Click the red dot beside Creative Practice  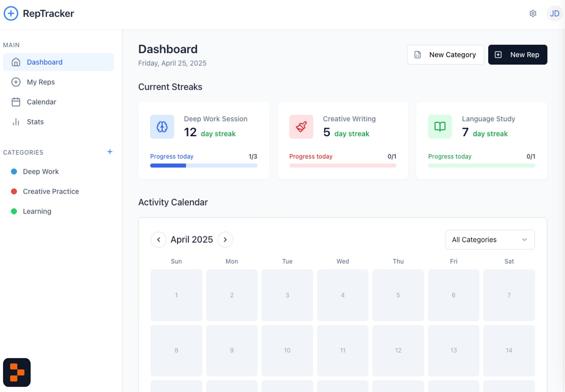pos(14,191)
